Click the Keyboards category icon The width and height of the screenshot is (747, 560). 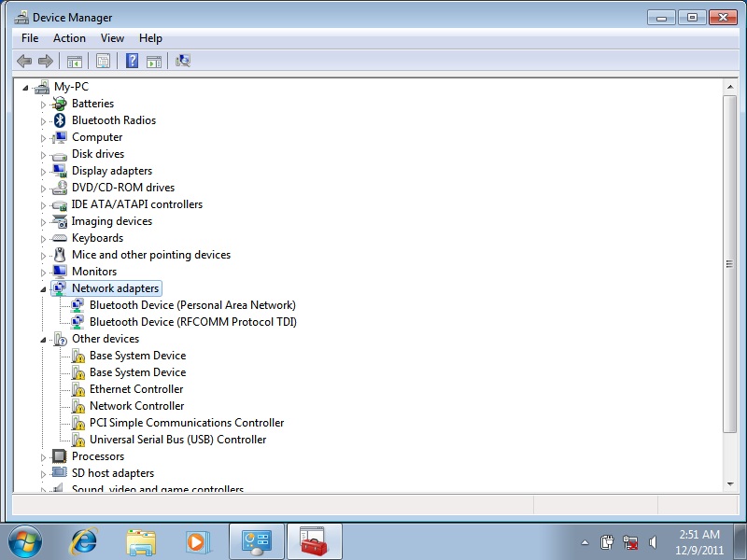60,238
